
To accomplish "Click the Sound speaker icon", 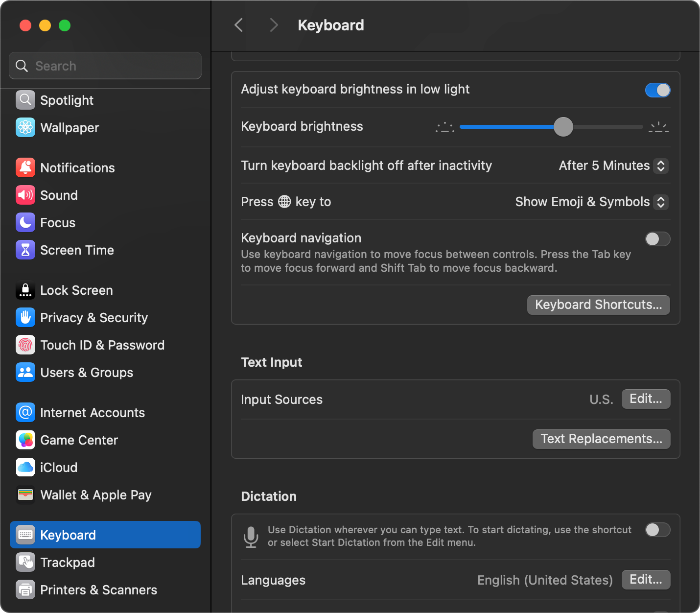I will [x=25, y=195].
